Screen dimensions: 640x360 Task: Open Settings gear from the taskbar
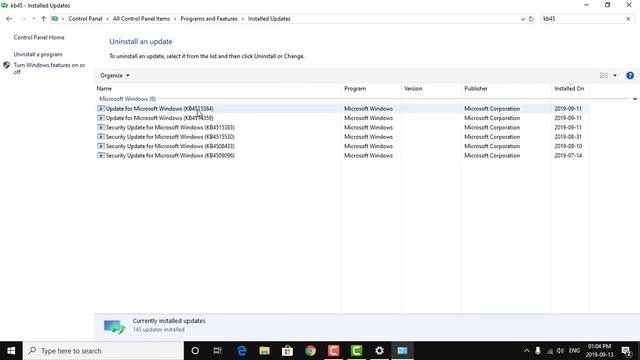(379, 351)
